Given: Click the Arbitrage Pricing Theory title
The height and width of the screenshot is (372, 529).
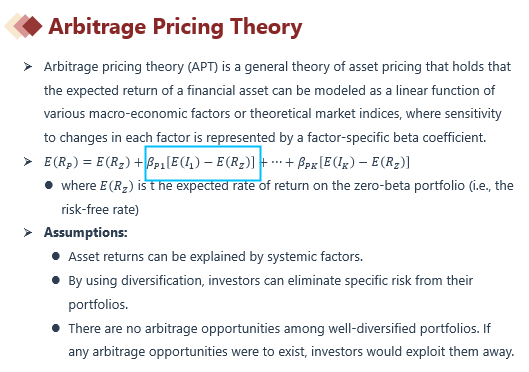Looking at the screenshot, I should (x=175, y=27).
